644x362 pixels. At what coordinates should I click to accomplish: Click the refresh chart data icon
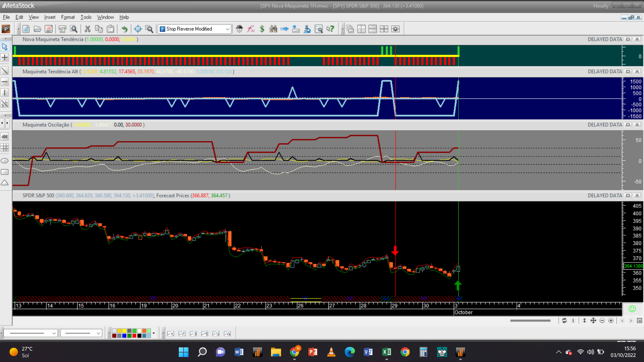tap(565, 321)
